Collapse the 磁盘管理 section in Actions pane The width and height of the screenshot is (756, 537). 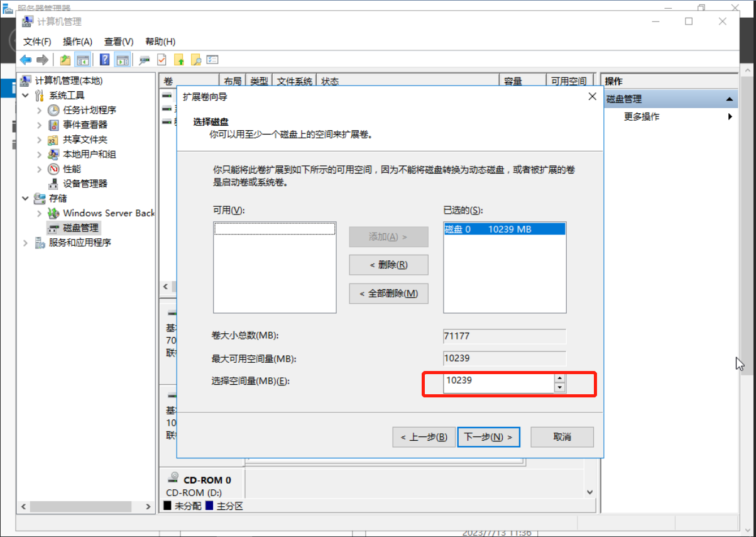(729, 99)
